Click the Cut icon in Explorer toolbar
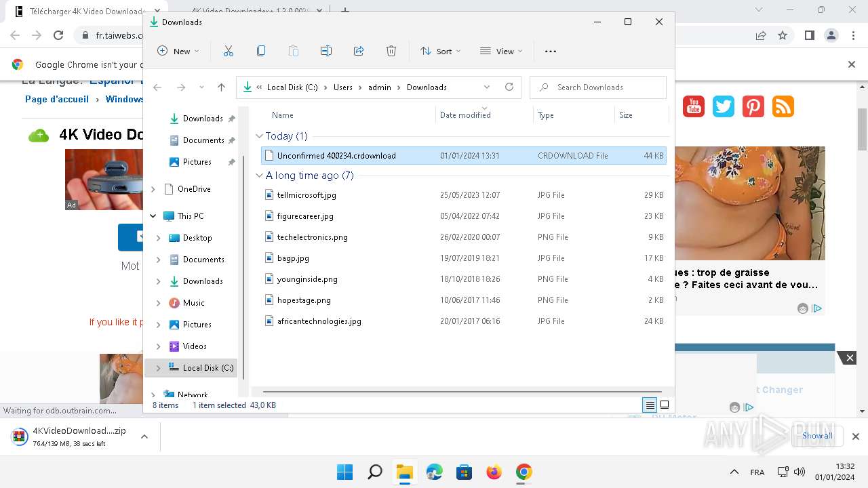This screenshot has width=868, height=488. click(x=229, y=51)
